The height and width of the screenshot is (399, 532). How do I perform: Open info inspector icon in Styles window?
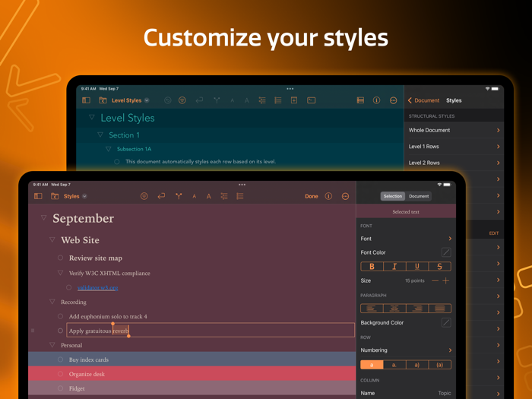(328, 196)
